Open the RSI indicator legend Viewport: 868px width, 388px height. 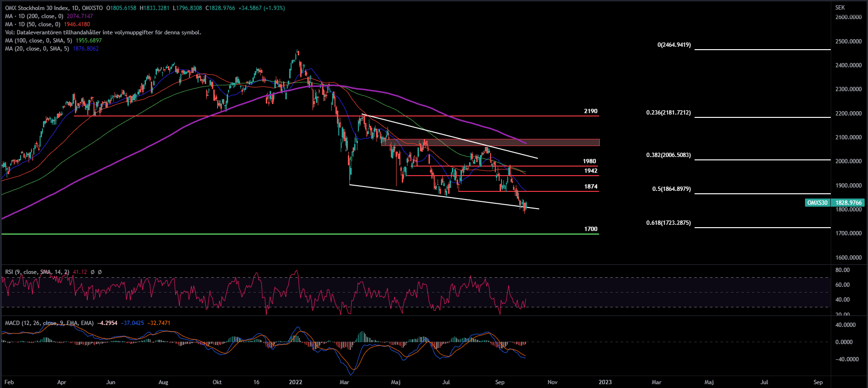click(x=37, y=272)
